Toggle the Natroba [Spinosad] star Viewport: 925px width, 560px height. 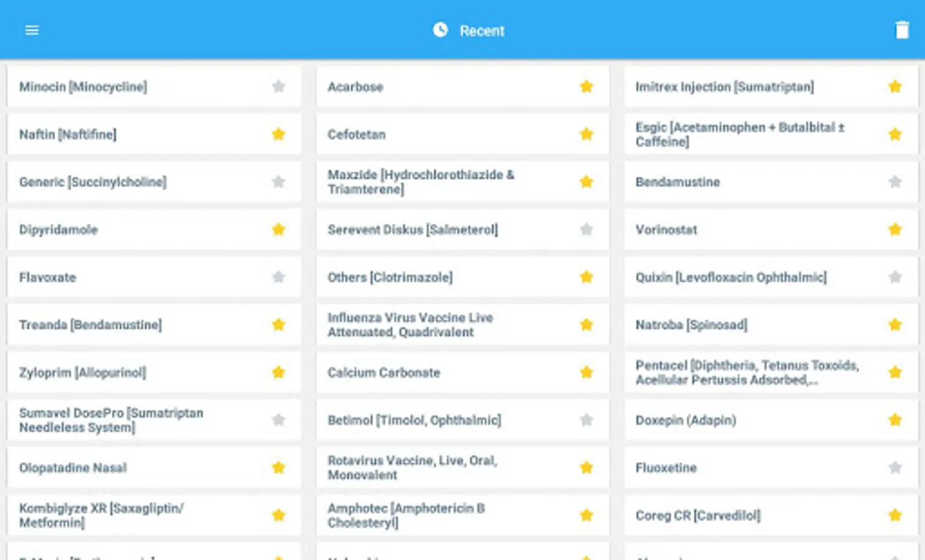click(x=895, y=324)
